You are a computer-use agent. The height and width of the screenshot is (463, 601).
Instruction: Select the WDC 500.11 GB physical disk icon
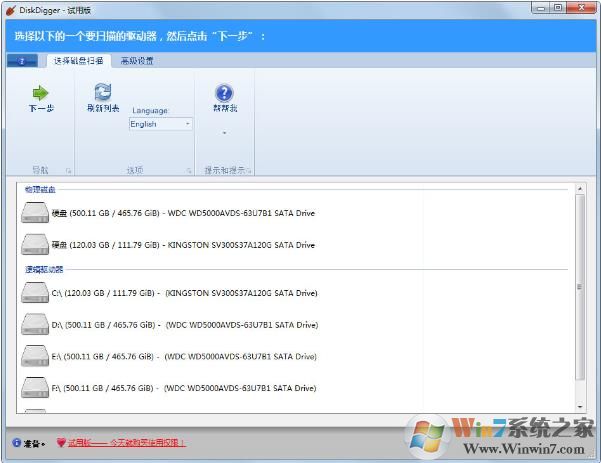(x=35, y=213)
